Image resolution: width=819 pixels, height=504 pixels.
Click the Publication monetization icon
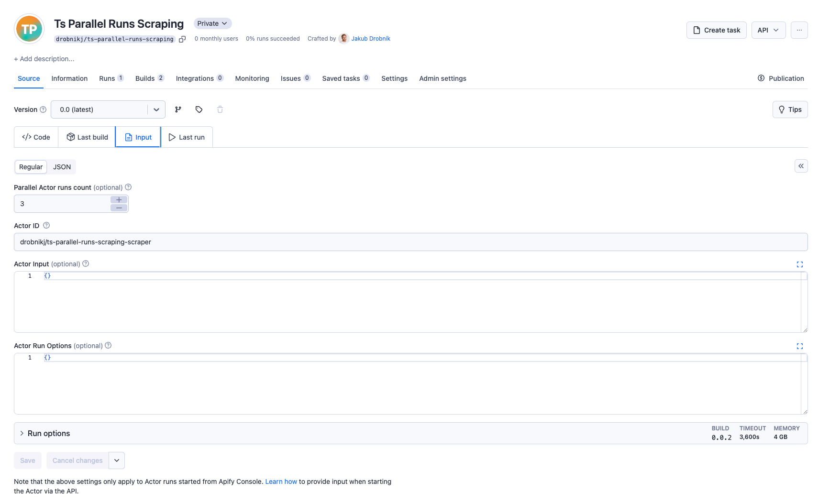761,78
